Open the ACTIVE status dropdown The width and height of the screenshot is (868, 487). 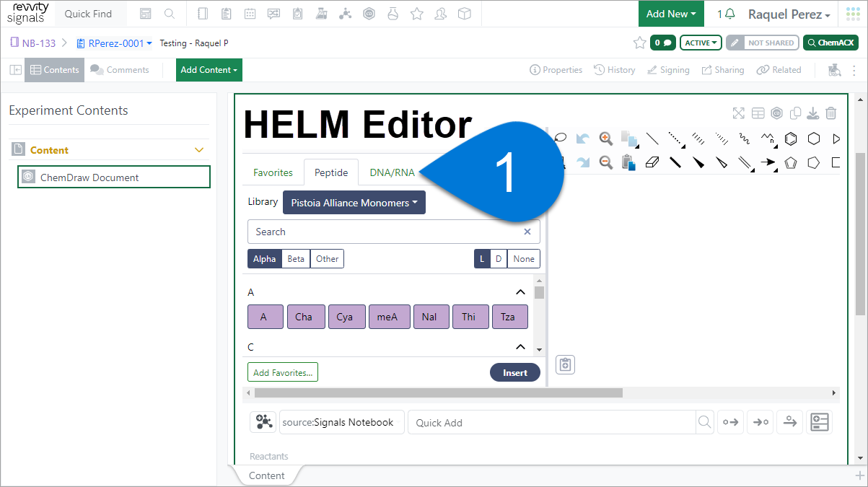pos(701,43)
